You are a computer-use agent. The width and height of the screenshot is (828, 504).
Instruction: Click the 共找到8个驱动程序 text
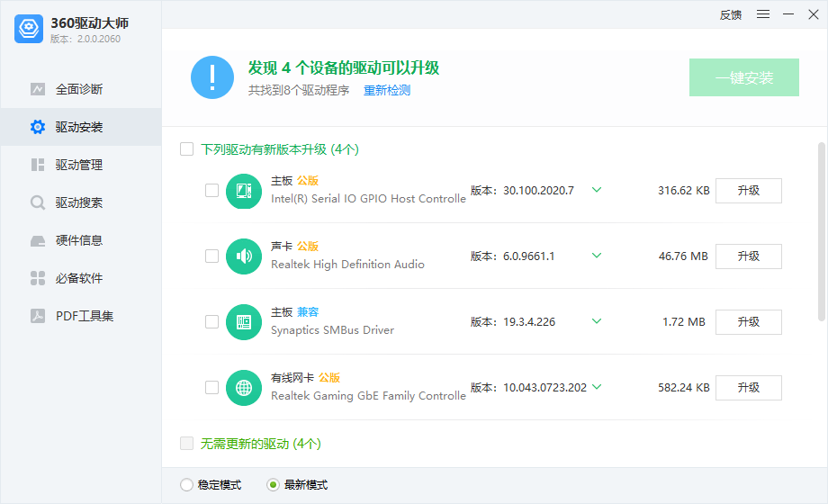pos(299,90)
